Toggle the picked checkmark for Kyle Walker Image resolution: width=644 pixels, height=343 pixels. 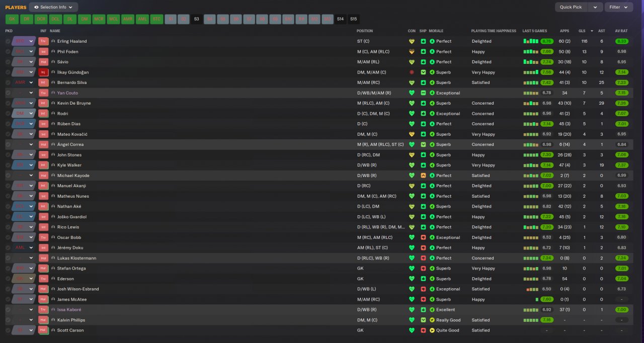(x=8, y=165)
